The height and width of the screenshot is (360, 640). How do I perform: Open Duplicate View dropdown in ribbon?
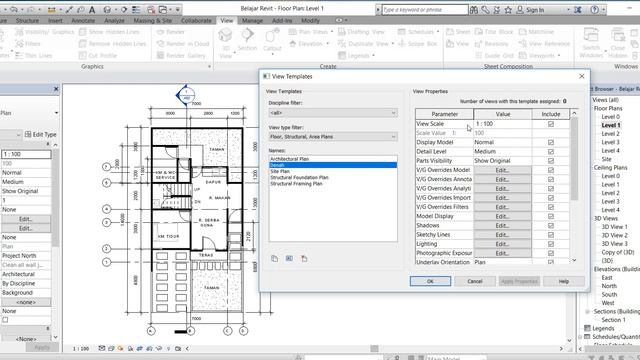366,44
